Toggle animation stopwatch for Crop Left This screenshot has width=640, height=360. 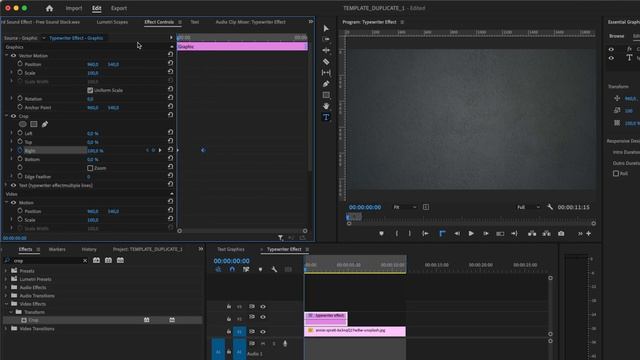click(20, 133)
